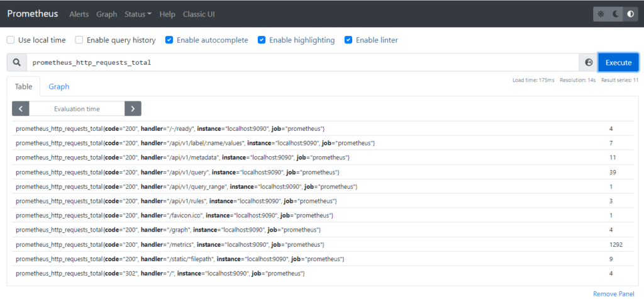This screenshot has width=644, height=299.
Task: Go to next evaluation time arrow
Action: point(133,109)
